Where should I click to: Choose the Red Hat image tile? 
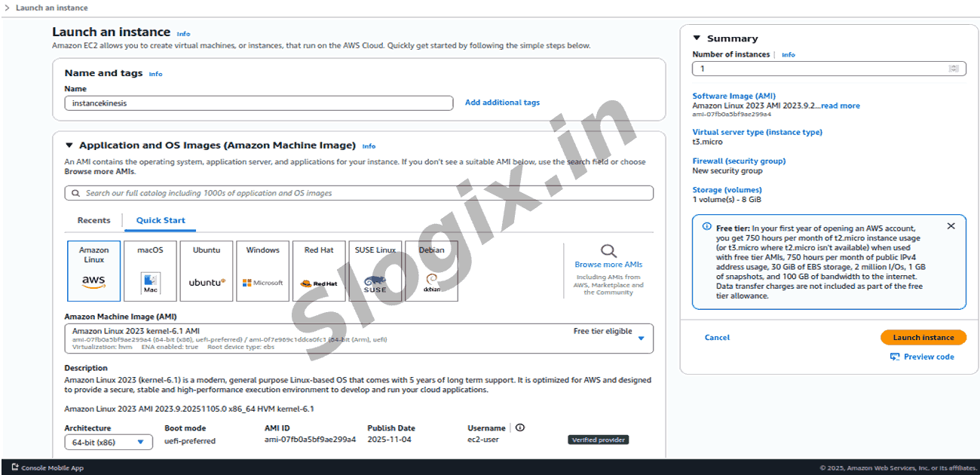click(x=319, y=271)
